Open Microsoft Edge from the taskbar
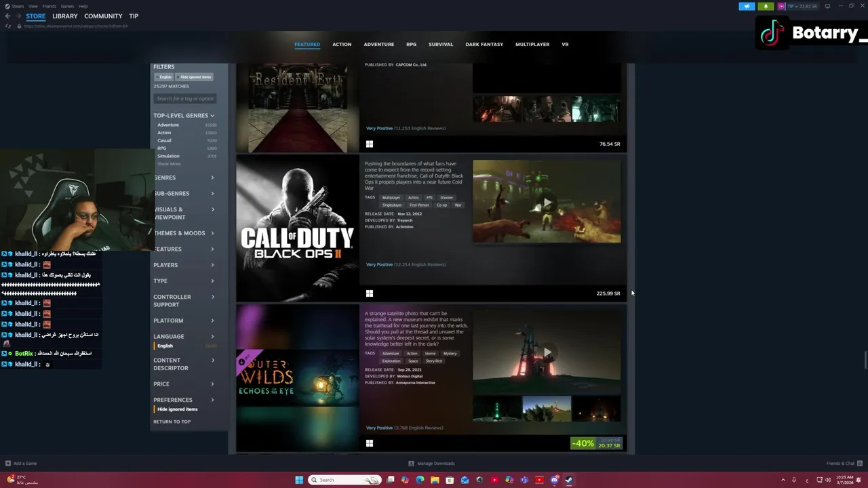Screen dimensions: 868x488 (420, 480)
